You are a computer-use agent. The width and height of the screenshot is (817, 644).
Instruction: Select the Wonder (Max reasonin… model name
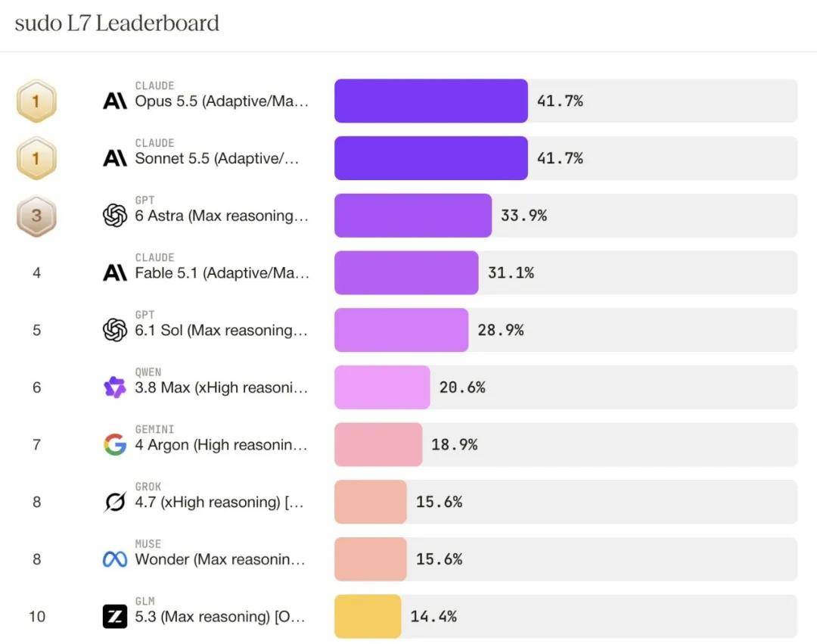pos(220,559)
